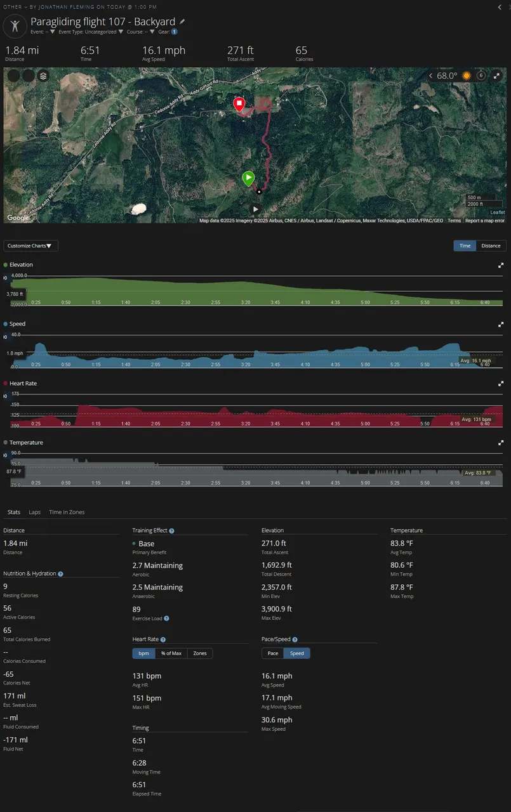511x812 pixels.
Task: Click the 1.84 mi Distance summary value
Action: tap(22, 51)
